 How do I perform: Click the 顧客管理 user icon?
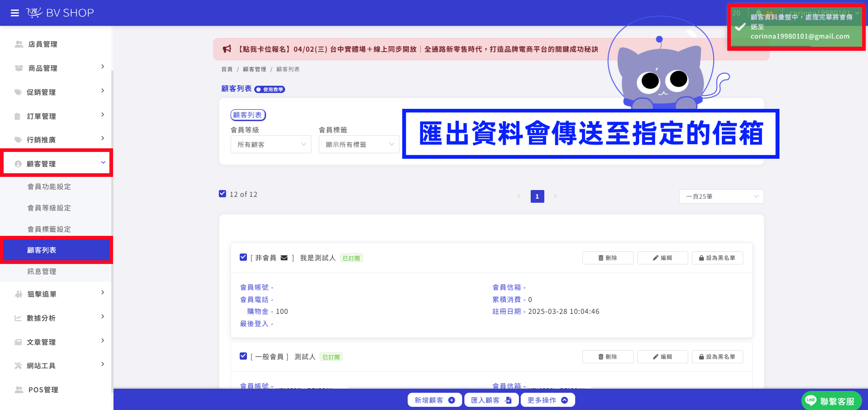tap(18, 164)
